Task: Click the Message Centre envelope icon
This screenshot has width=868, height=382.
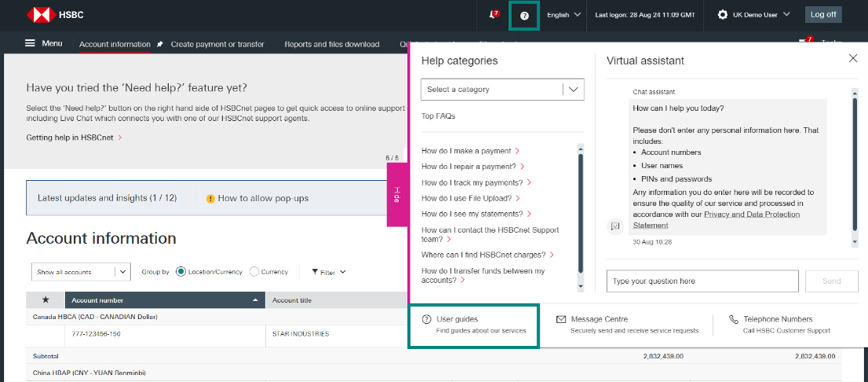Action: [561, 319]
